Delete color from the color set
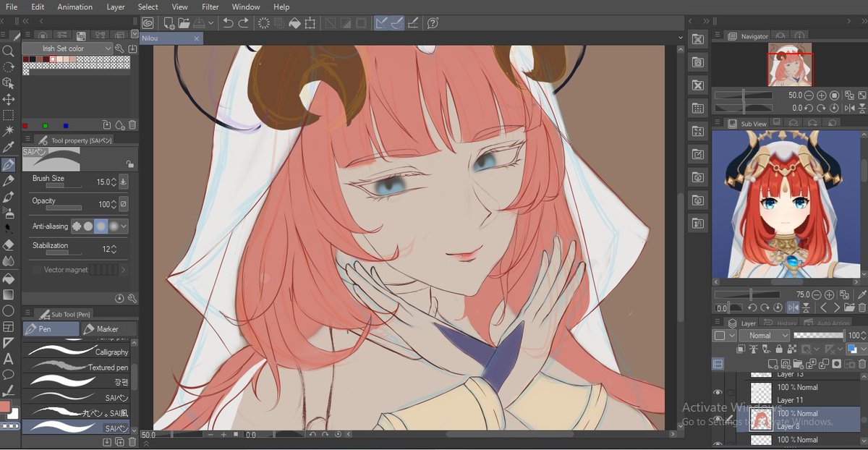The height and width of the screenshot is (450, 868). [x=132, y=125]
